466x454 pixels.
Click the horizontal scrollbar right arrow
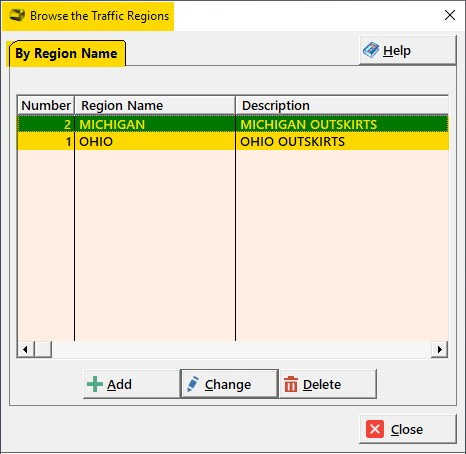click(440, 349)
